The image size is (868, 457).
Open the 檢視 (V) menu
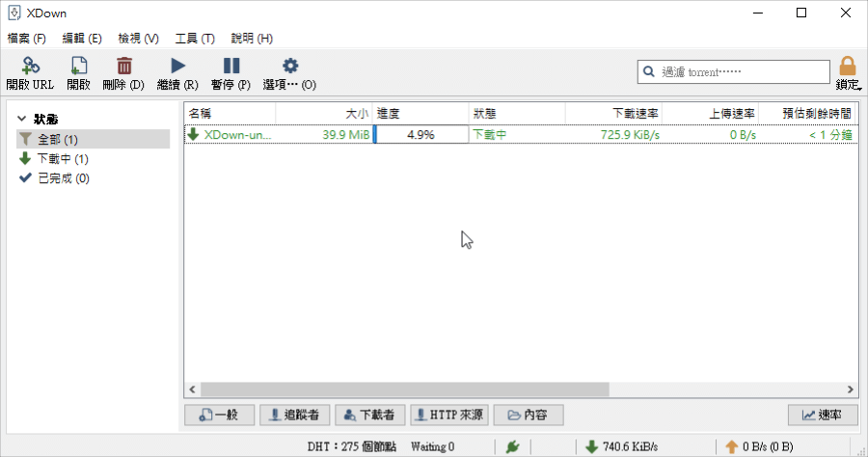pyautogui.click(x=138, y=39)
